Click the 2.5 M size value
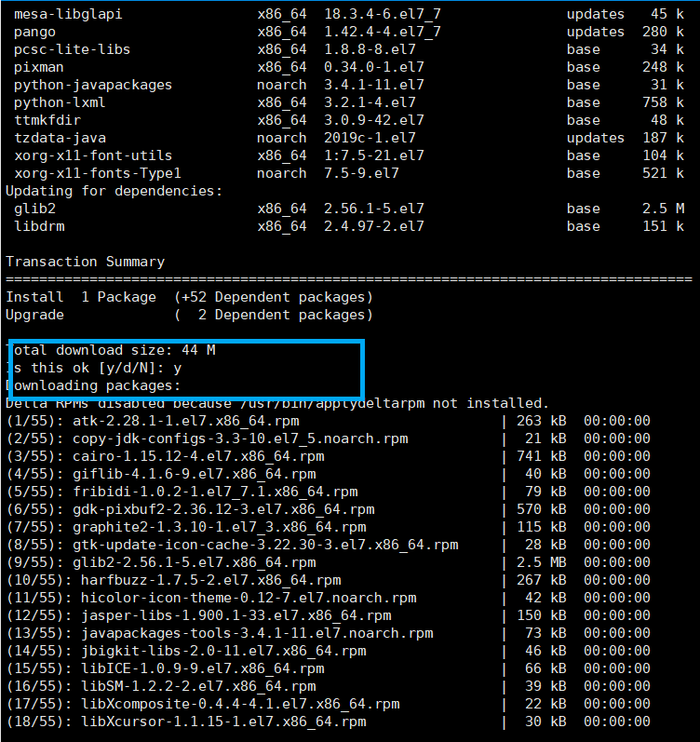This screenshot has height=742, width=700. pyautogui.click(x=664, y=209)
